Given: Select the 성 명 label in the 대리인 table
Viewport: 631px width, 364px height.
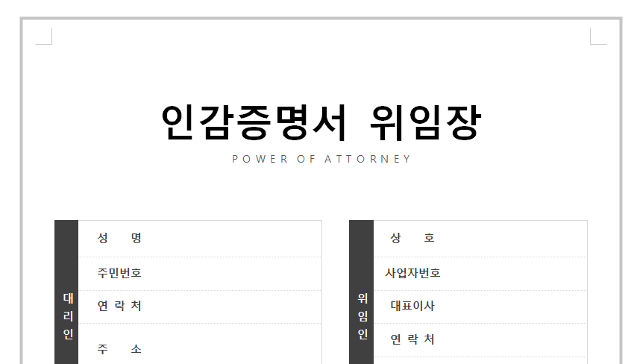Looking at the screenshot, I should [x=119, y=238].
